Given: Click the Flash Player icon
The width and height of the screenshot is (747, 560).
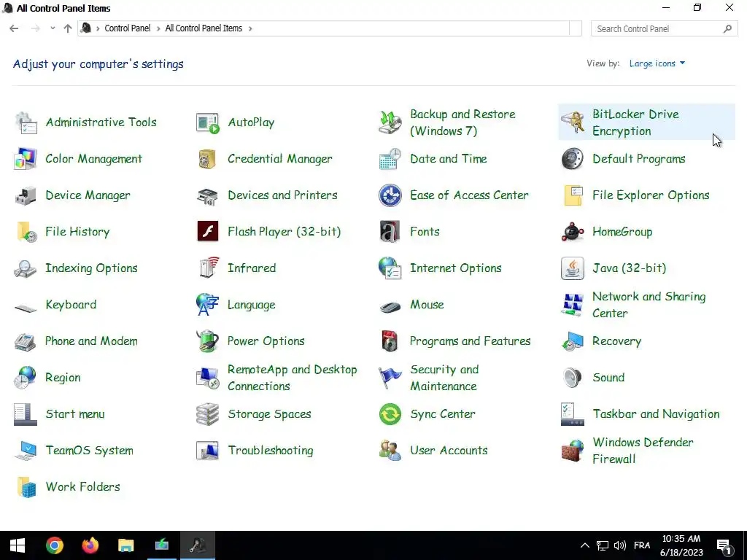Looking at the screenshot, I should pyautogui.click(x=208, y=232).
